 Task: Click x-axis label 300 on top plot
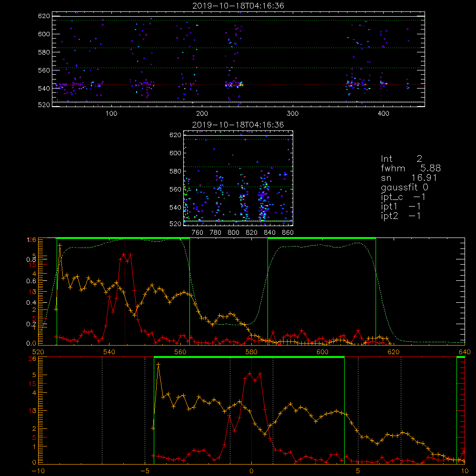click(293, 114)
